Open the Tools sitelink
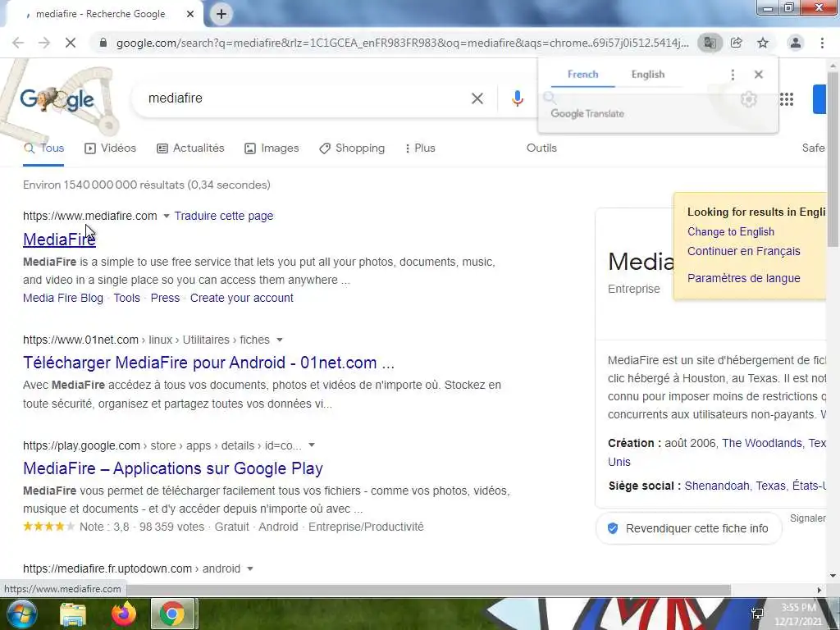 point(126,298)
